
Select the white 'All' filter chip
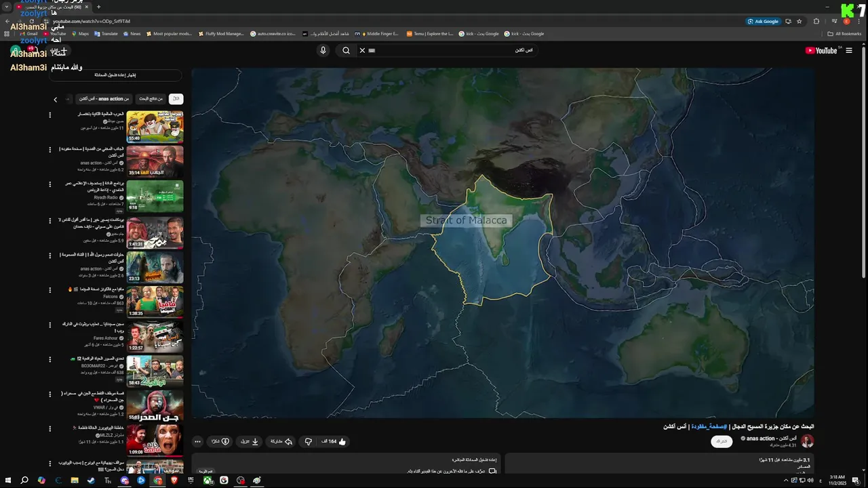(176, 99)
